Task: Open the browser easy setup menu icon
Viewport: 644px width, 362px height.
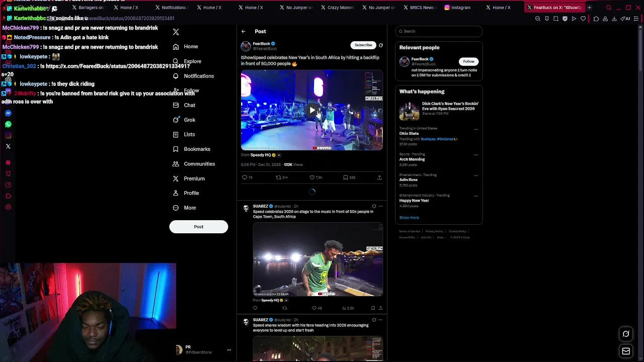Action: point(636,19)
